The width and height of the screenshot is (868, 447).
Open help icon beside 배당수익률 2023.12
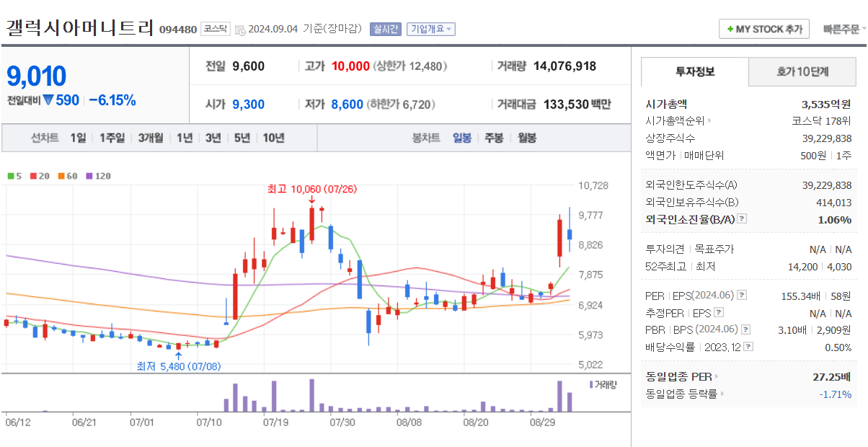748,347
